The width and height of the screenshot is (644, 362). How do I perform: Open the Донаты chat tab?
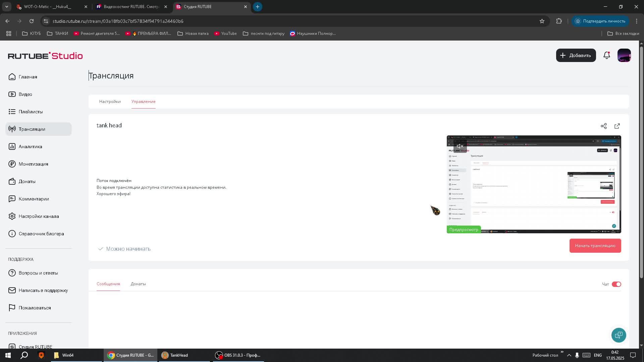[138, 284]
